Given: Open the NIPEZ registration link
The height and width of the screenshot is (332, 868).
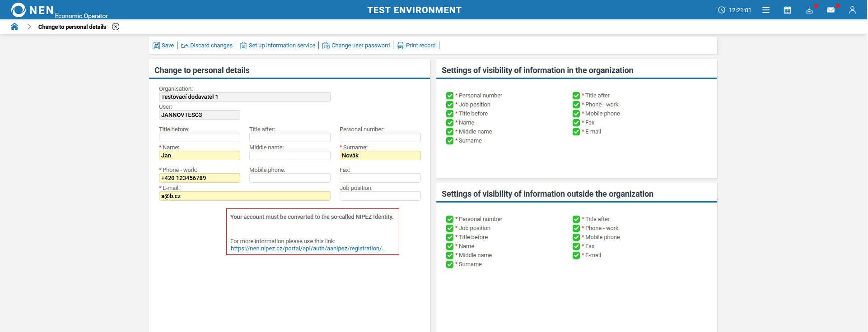Looking at the screenshot, I should 308,249.
